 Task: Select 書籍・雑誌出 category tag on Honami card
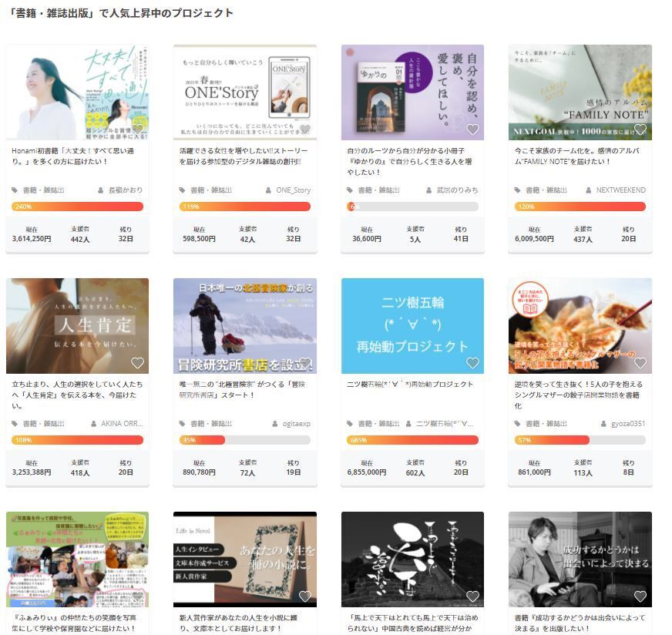tap(42, 190)
